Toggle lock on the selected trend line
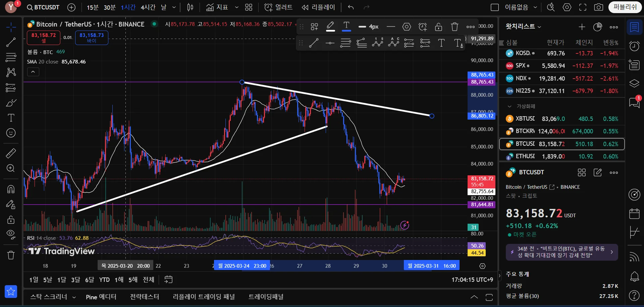This screenshot has width=644, height=307. point(438,27)
